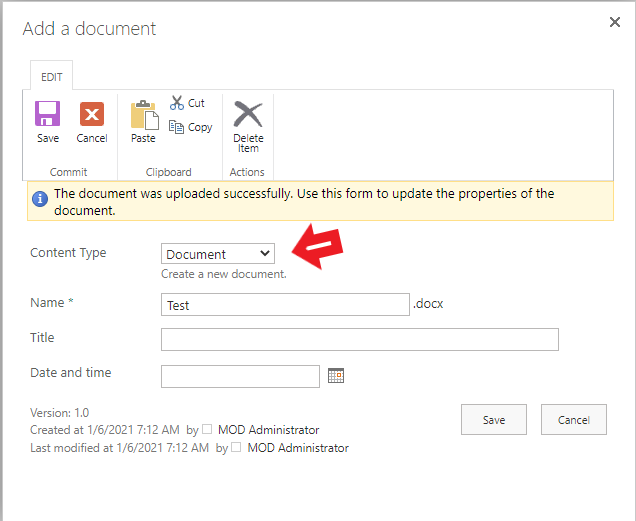Click the Cancel ribbon red X icon

click(92, 114)
